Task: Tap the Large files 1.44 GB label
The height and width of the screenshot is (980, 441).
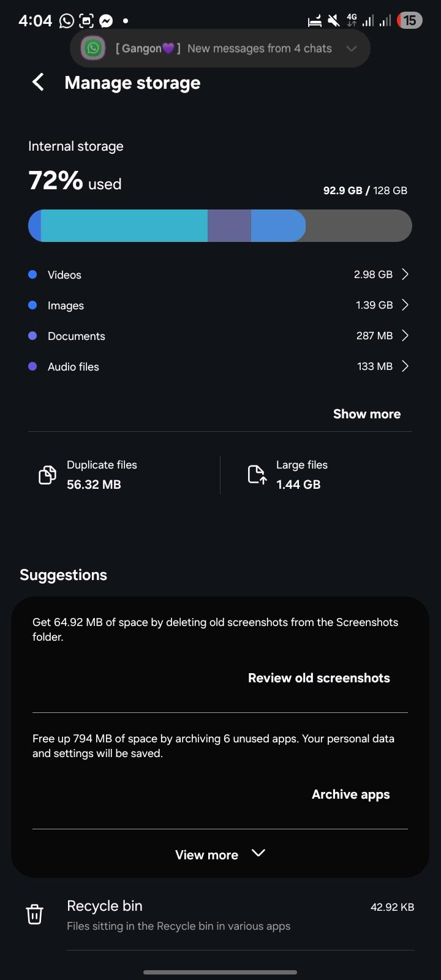Action: 298,484
